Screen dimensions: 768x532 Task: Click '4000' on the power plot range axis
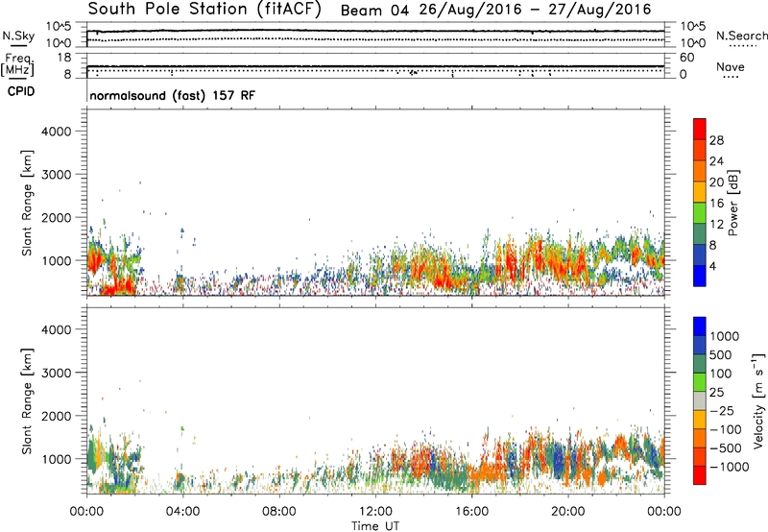[x=56, y=132]
